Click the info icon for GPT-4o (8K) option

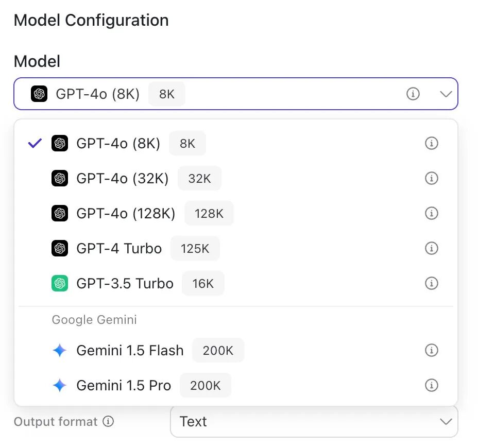[431, 143]
